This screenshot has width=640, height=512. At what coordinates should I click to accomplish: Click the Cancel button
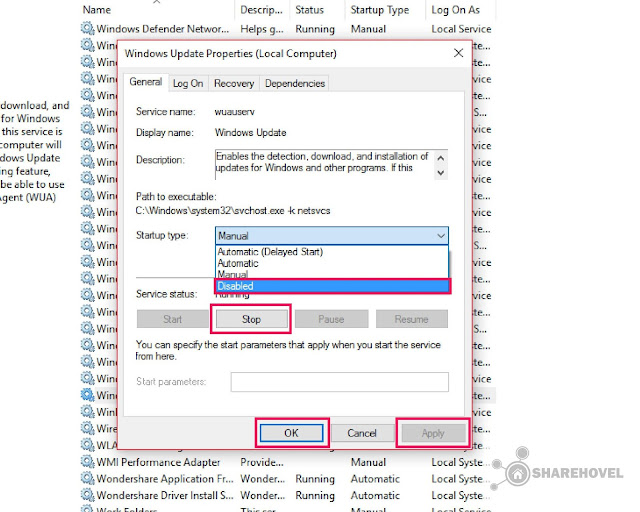[x=362, y=433]
